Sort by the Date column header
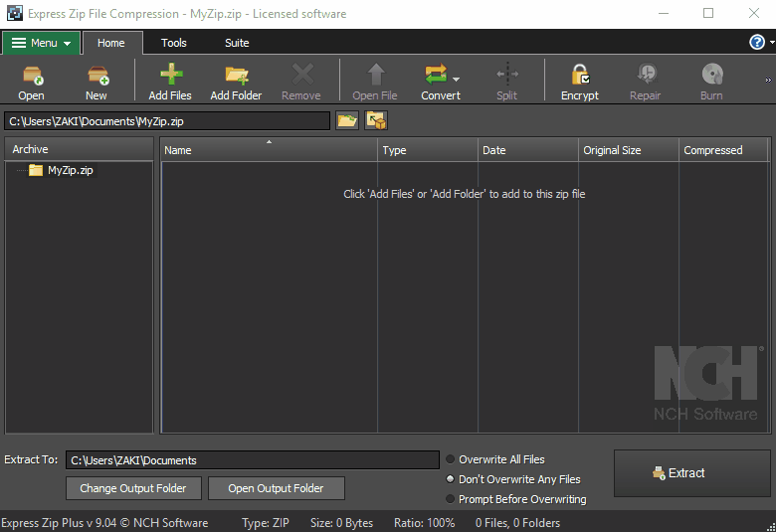 528,150
